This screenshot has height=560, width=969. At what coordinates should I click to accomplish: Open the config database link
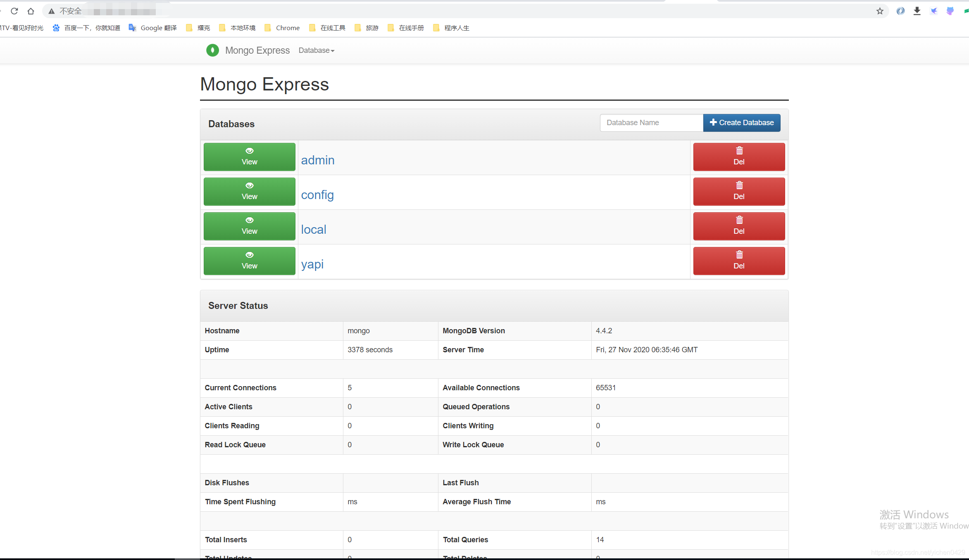tap(317, 195)
